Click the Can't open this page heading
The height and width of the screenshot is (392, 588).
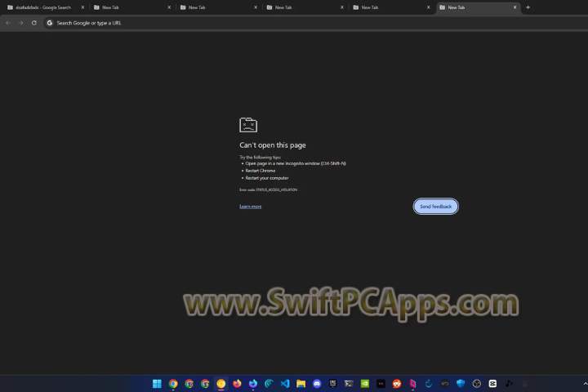pos(273,145)
